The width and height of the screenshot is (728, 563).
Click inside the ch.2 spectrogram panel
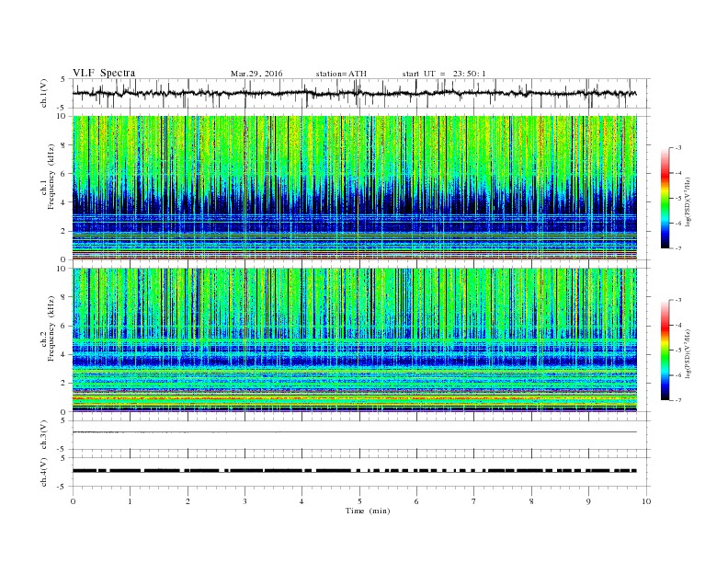coord(354,339)
